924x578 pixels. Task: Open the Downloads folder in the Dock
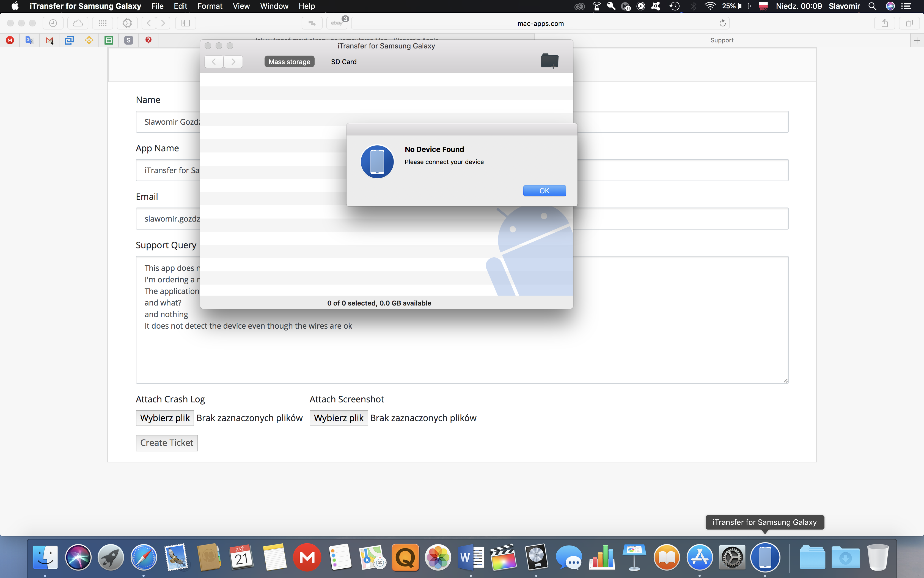pyautogui.click(x=845, y=557)
